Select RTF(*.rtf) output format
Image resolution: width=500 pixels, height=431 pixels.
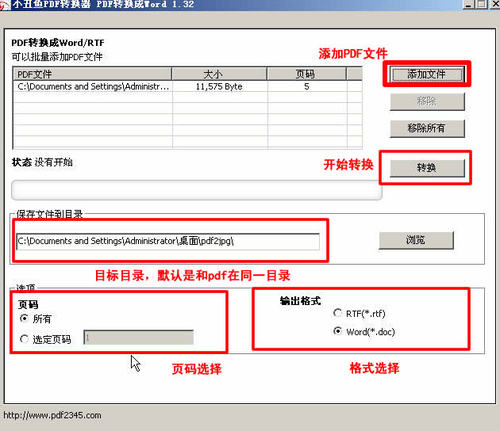click(337, 313)
